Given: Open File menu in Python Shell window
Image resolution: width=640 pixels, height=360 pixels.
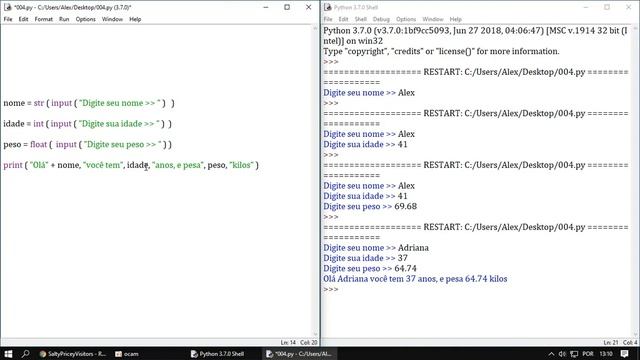Looking at the screenshot, I should (328, 19).
